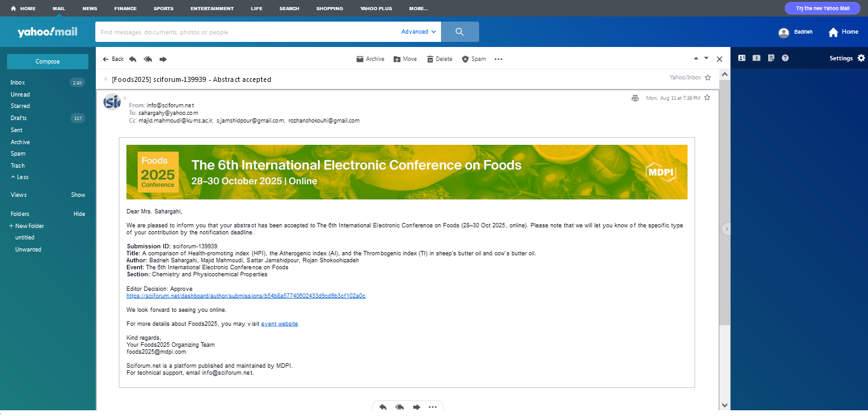The image size is (868, 416).
Task: Expand the MORE... menu in top navigation
Action: 418,8
